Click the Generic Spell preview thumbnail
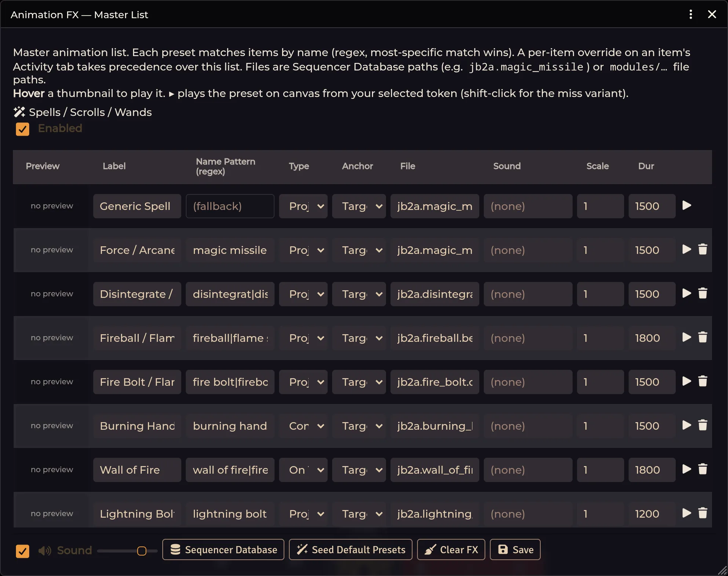 click(x=52, y=206)
